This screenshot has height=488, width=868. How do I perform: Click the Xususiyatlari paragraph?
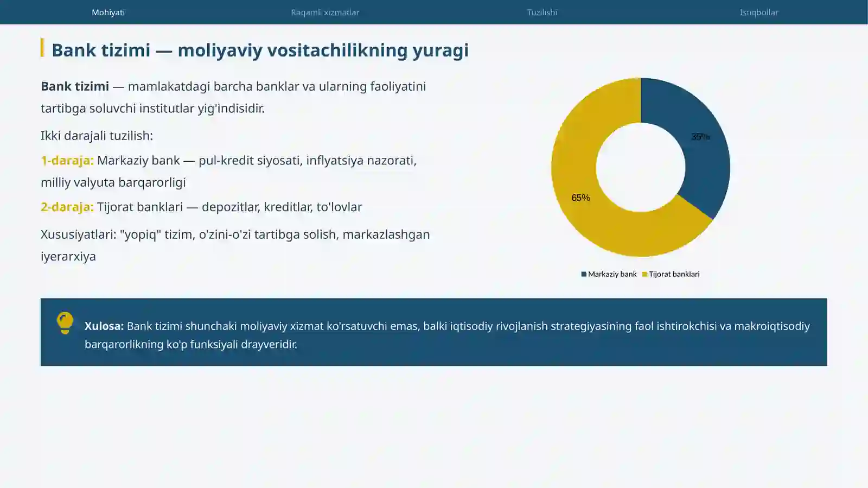pos(235,245)
